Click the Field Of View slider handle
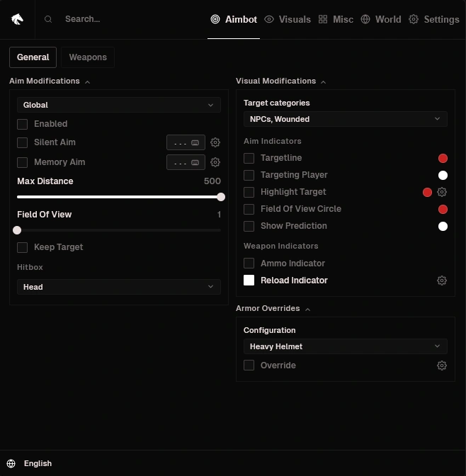Image resolution: width=466 pixels, height=476 pixels. click(x=17, y=230)
